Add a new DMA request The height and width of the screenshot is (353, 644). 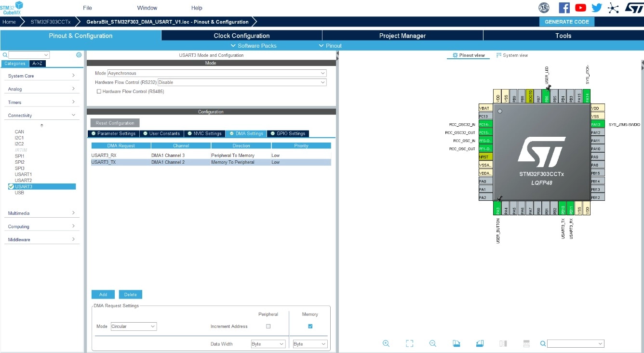(x=103, y=294)
